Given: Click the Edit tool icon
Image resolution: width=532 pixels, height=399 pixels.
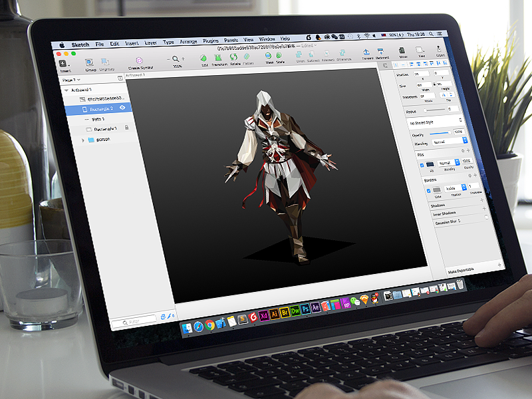Looking at the screenshot, I should point(203,58).
